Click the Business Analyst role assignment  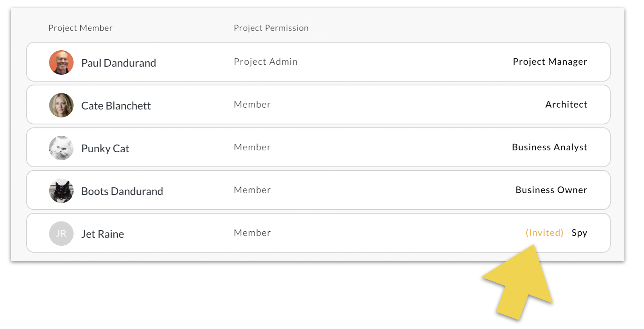click(549, 147)
